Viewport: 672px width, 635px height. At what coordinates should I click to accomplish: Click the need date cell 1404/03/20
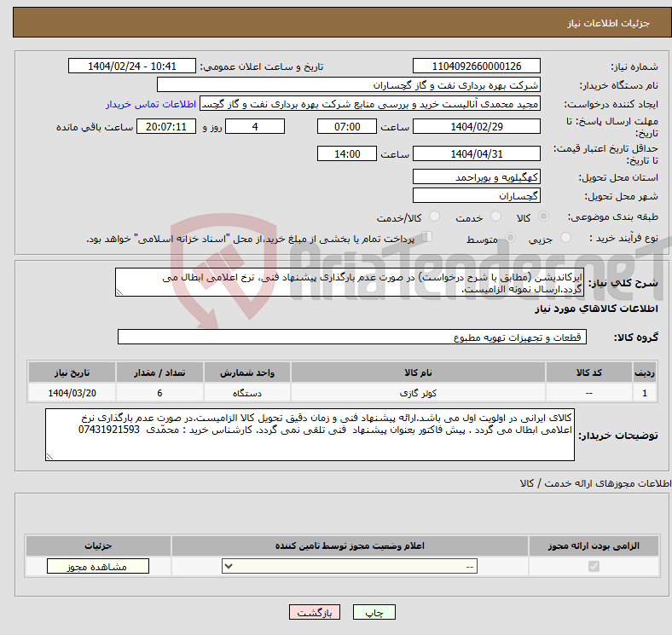click(x=72, y=392)
